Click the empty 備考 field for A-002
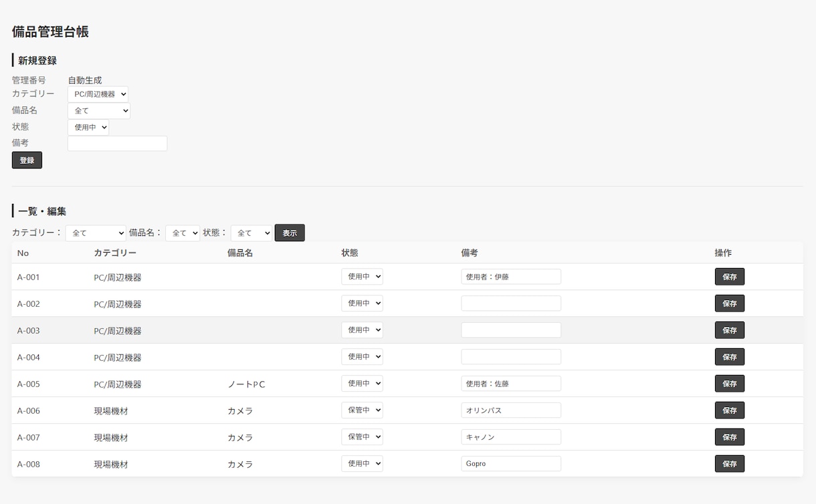This screenshot has height=504, width=816. coord(511,303)
